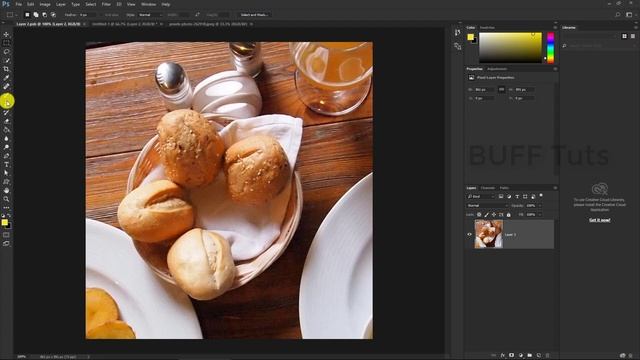Select the Eyedropper tool
640x360 pixels.
point(6,78)
